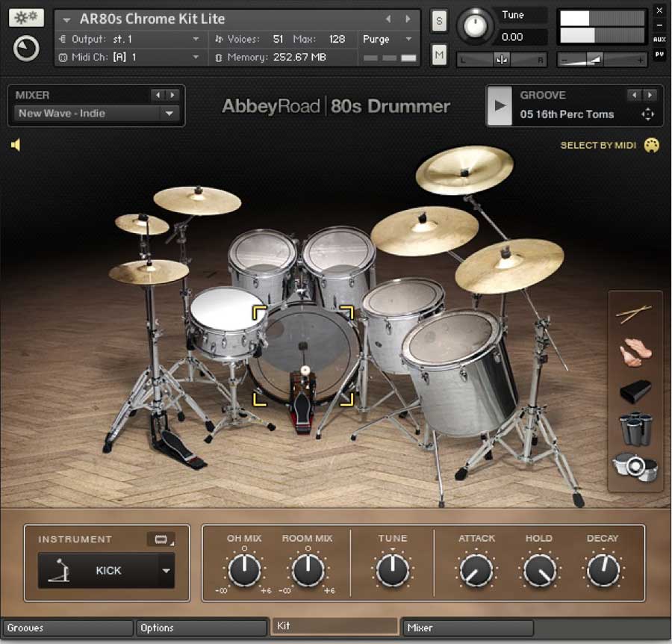Viewport: 672px width, 644px height.
Task: Open the Instrument KICK dropdown arrow
Action: (167, 571)
